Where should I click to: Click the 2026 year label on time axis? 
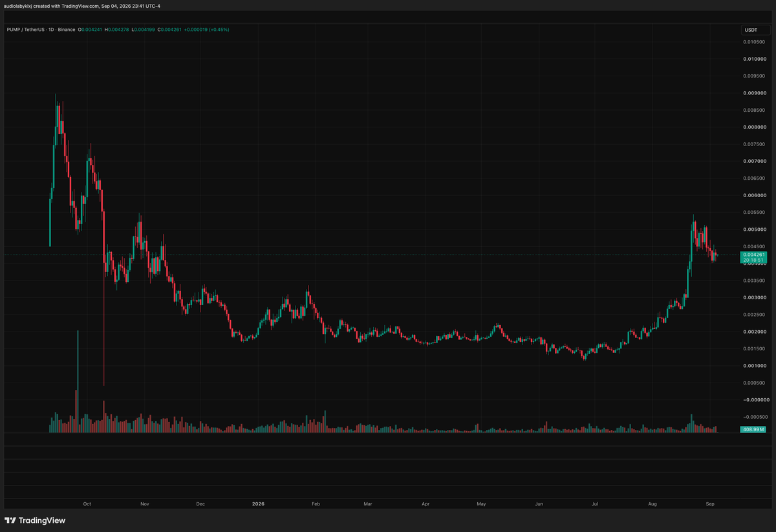pos(258,504)
